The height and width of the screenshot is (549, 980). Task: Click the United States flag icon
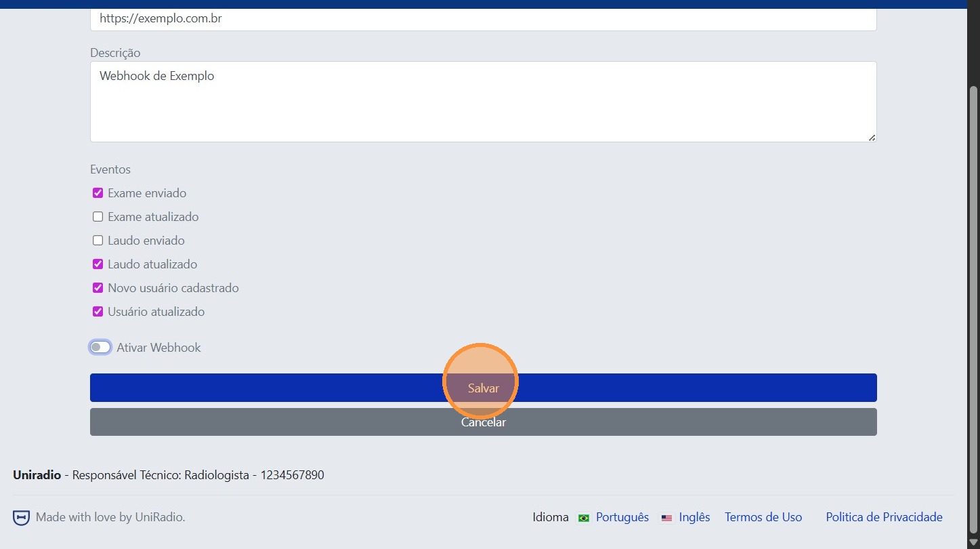(666, 518)
